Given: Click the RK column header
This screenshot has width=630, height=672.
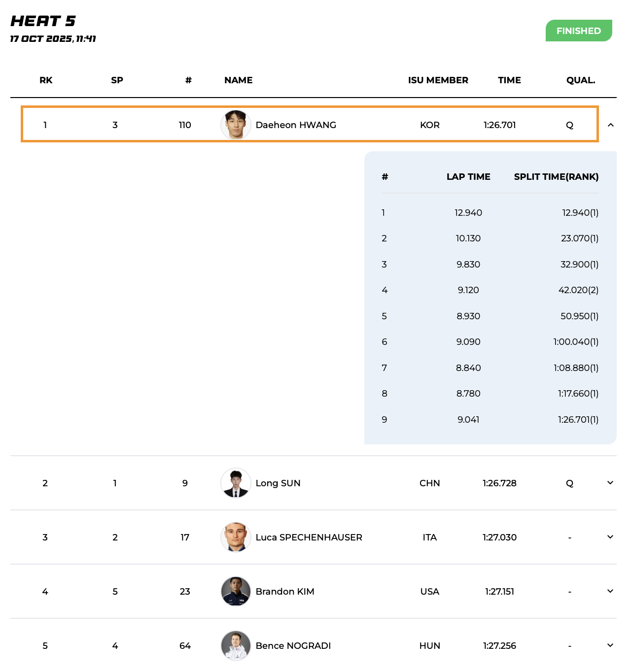Looking at the screenshot, I should pyautogui.click(x=46, y=80).
